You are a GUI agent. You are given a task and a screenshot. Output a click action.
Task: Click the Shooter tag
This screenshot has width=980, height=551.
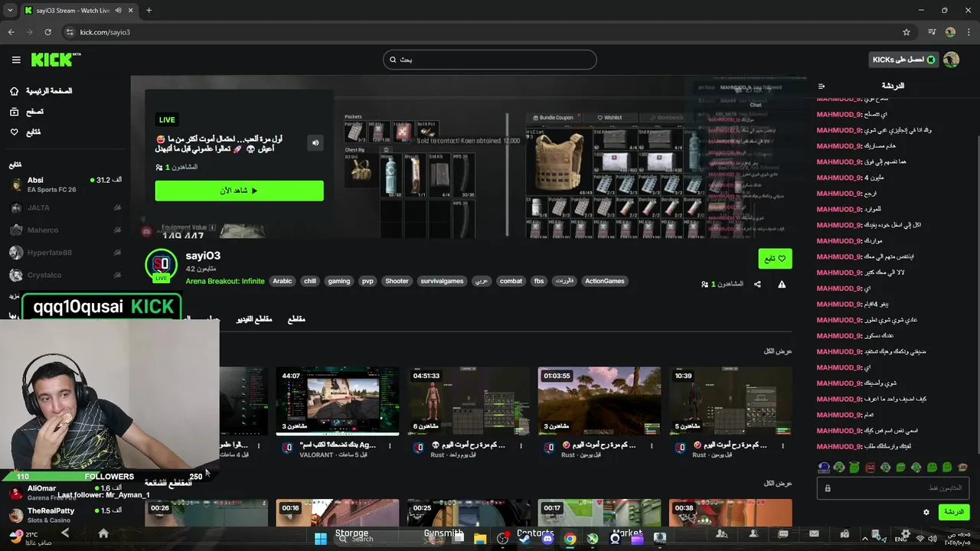pyautogui.click(x=397, y=281)
